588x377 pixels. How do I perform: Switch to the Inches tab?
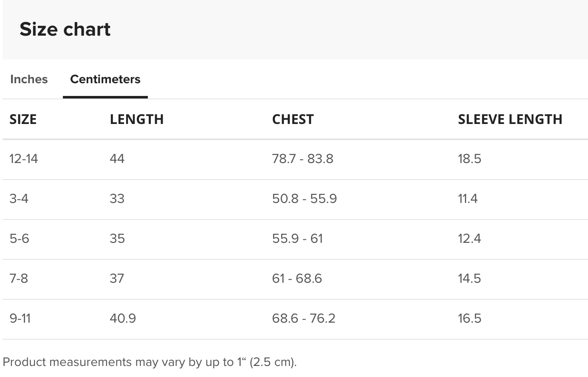click(x=29, y=79)
